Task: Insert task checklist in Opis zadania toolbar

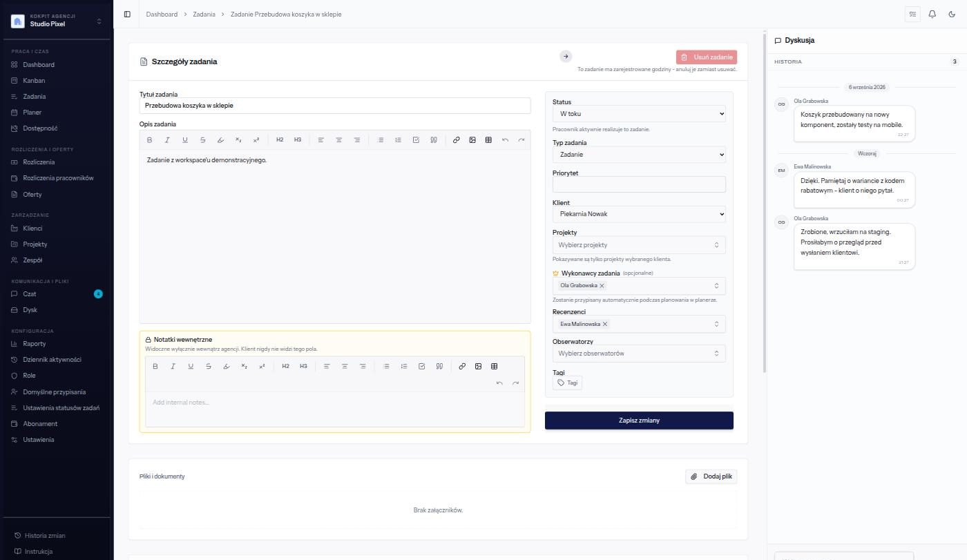Action: pyautogui.click(x=416, y=139)
